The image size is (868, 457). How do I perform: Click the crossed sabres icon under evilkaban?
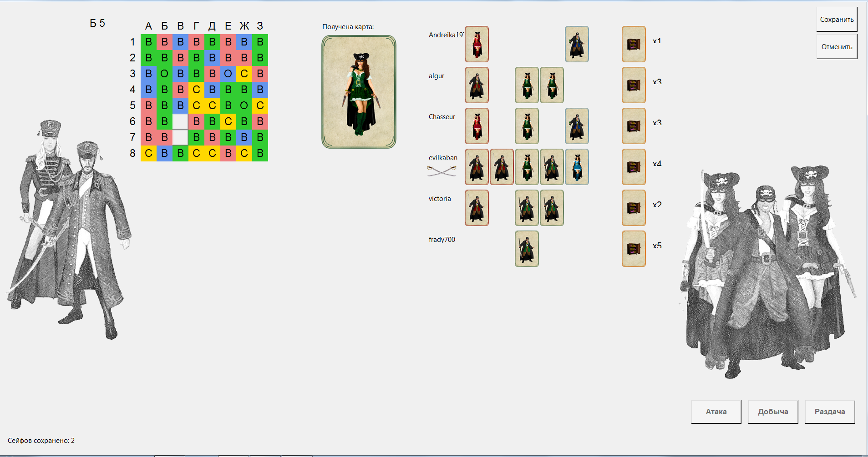point(442,171)
